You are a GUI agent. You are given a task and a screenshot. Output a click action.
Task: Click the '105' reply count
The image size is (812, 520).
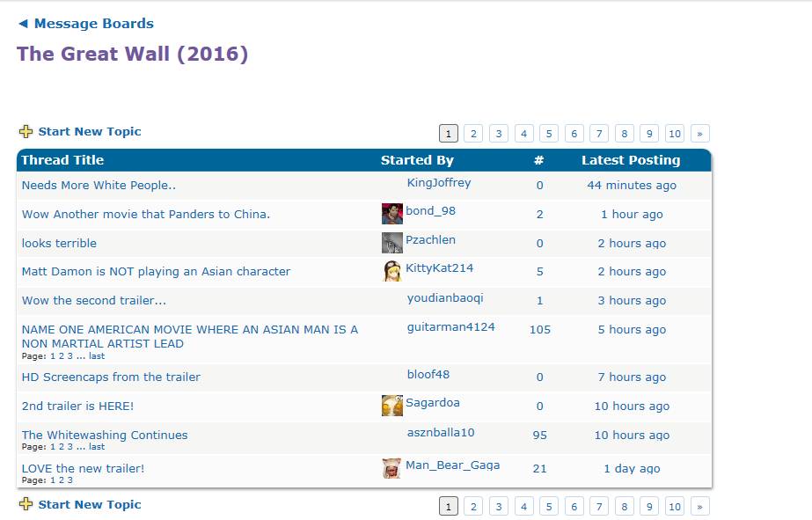pos(539,329)
